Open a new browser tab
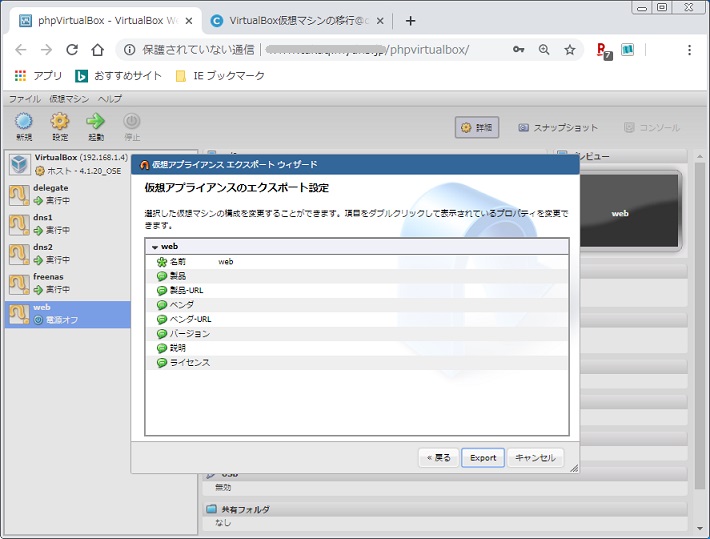 click(410, 21)
